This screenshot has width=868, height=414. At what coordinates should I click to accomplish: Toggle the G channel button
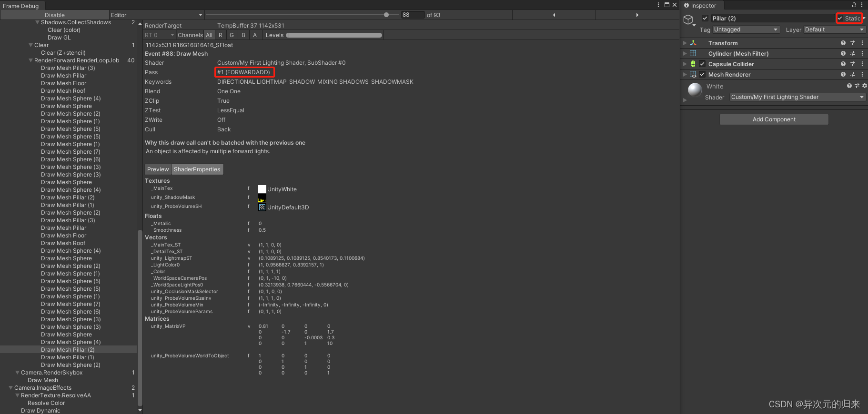[x=232, y=35]
